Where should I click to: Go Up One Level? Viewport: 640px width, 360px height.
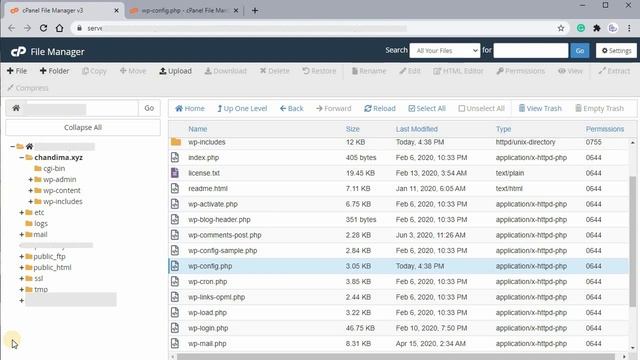point(242,108)
